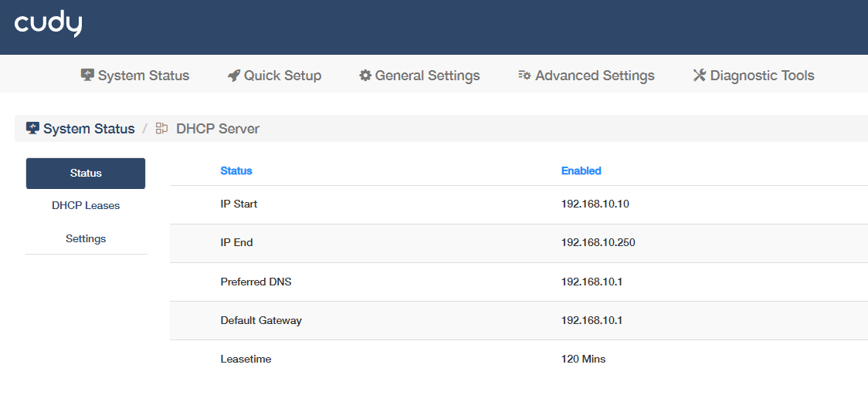Click the blue Enabled status value
Viewport: 868px width, 405px height.
pos(581,171)
